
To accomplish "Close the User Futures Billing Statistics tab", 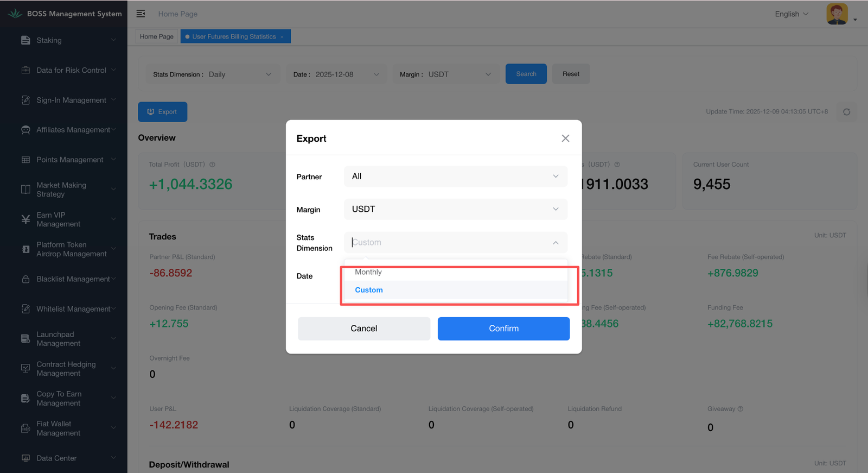I will pyautogui.click(x=282, y=37).
